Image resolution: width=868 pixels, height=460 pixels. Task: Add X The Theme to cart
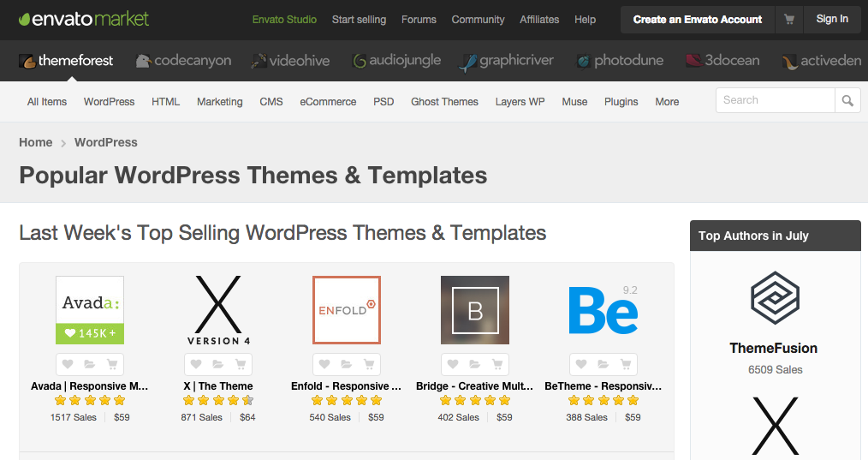[241, 364]
